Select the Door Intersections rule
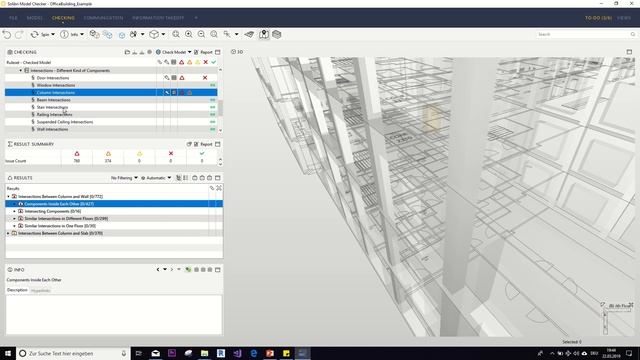Screen dimensions: 640x360 pyautogui.click(x=53, y=78)
